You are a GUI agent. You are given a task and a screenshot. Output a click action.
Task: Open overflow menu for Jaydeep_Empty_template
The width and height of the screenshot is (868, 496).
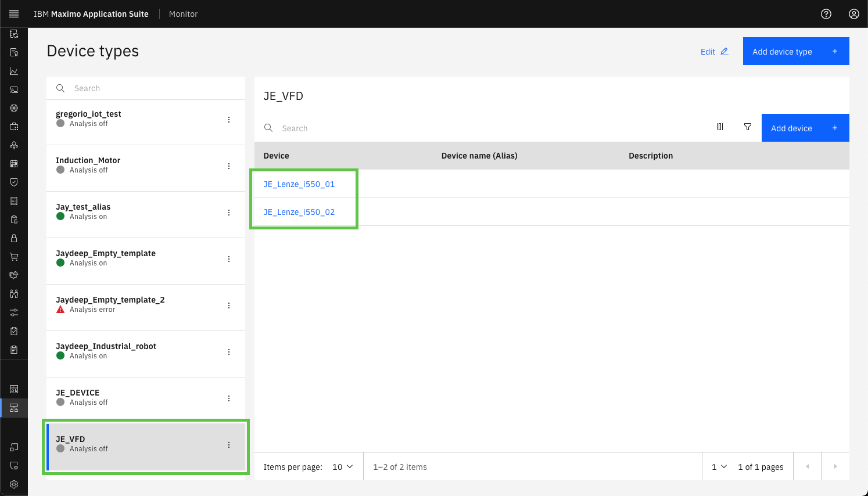tap(229, 259)
